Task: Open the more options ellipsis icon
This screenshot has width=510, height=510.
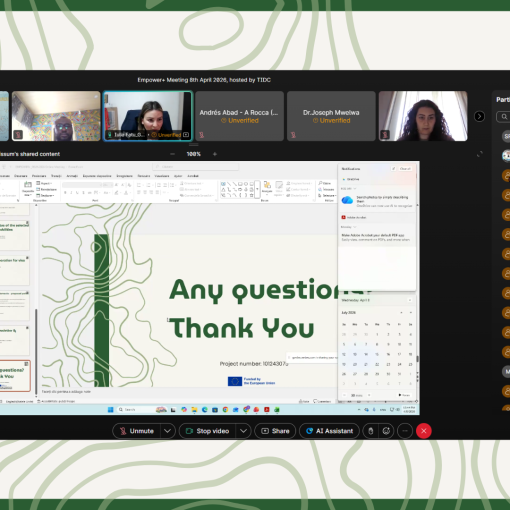Action: (x=405, y=431)
